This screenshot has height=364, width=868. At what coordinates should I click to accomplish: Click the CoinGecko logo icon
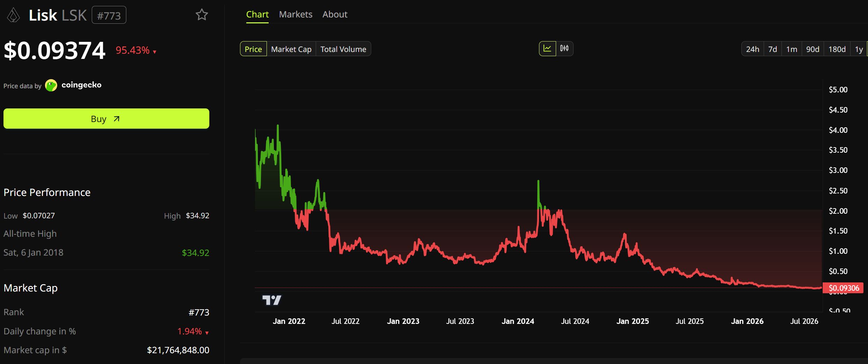tap(51, 85)
